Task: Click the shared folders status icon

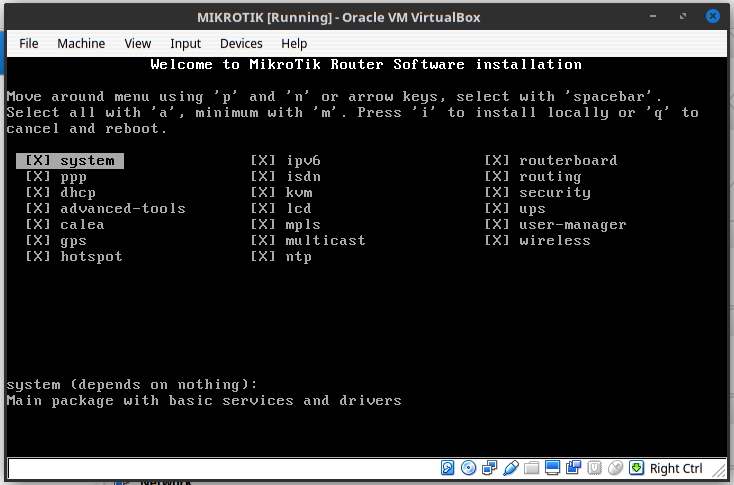Action: [x=532, y=468]
